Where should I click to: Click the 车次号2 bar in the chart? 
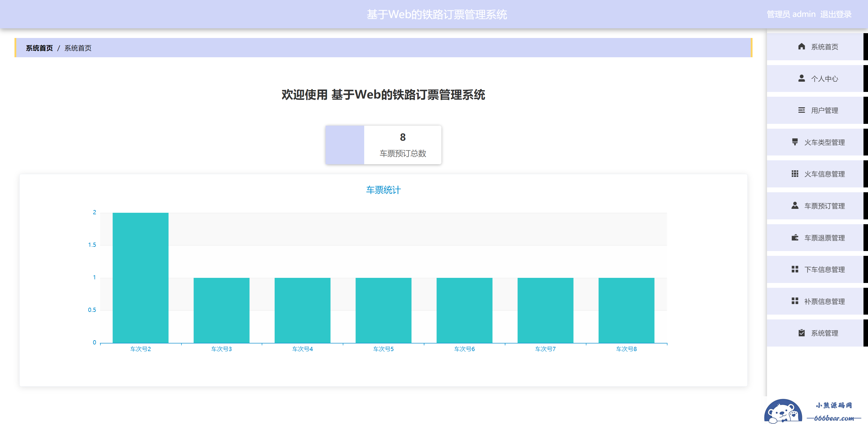pyautogui.click(x=140, y=278)
